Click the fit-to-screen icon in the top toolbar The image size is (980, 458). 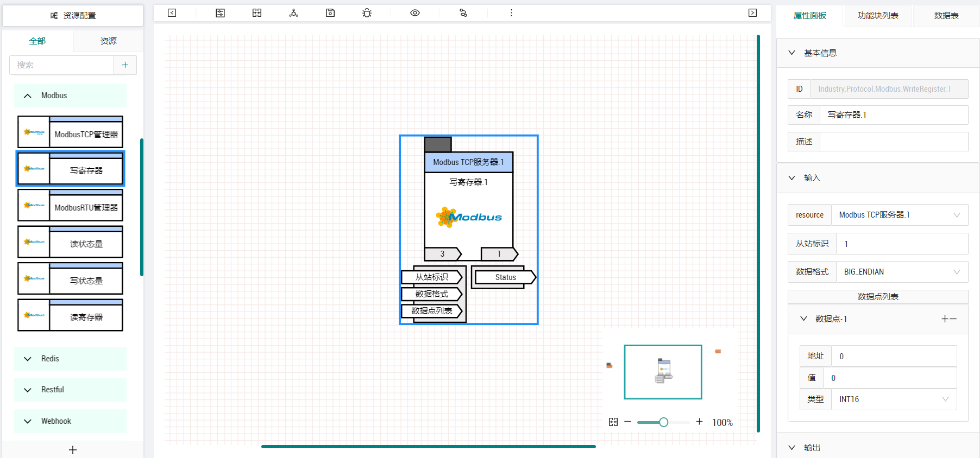257,13
